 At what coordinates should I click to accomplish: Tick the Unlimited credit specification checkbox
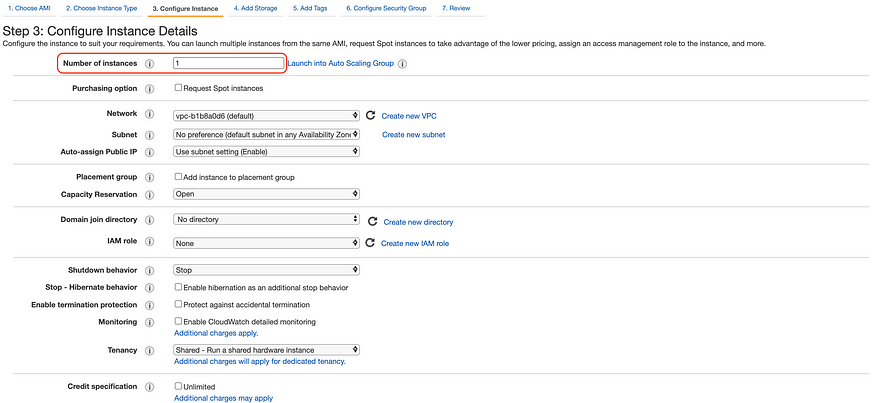178,386
